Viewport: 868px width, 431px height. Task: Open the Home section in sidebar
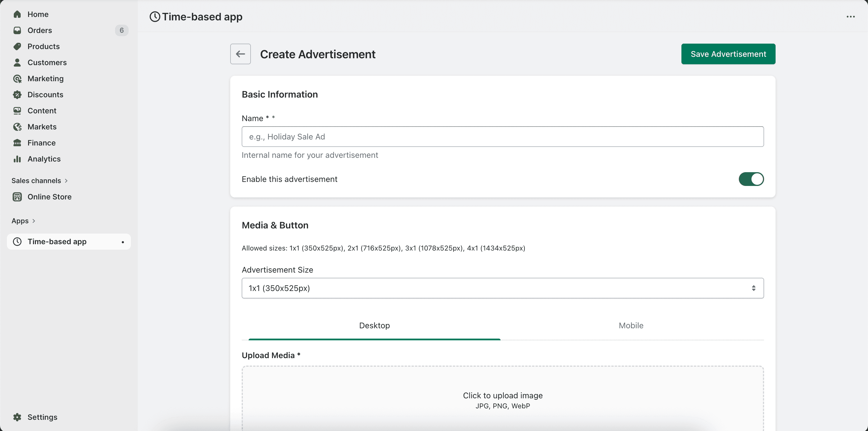(x=38, y=14)
